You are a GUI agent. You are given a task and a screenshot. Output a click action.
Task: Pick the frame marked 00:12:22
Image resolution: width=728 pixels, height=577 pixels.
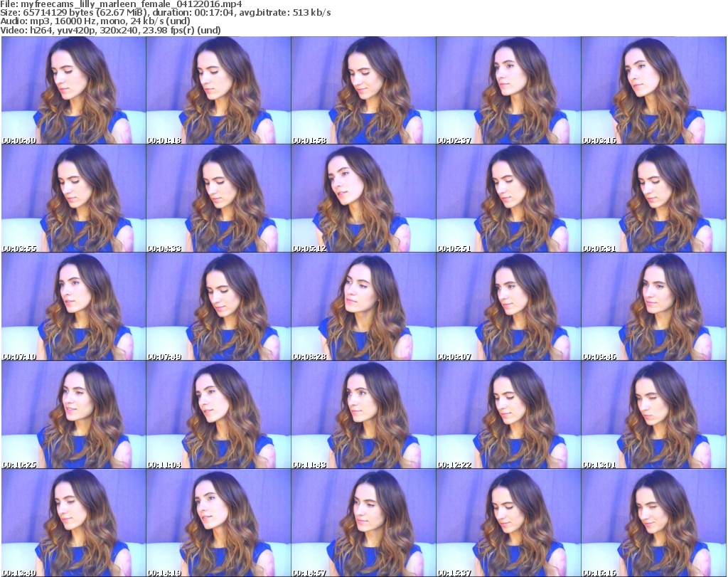pos(508,415)
